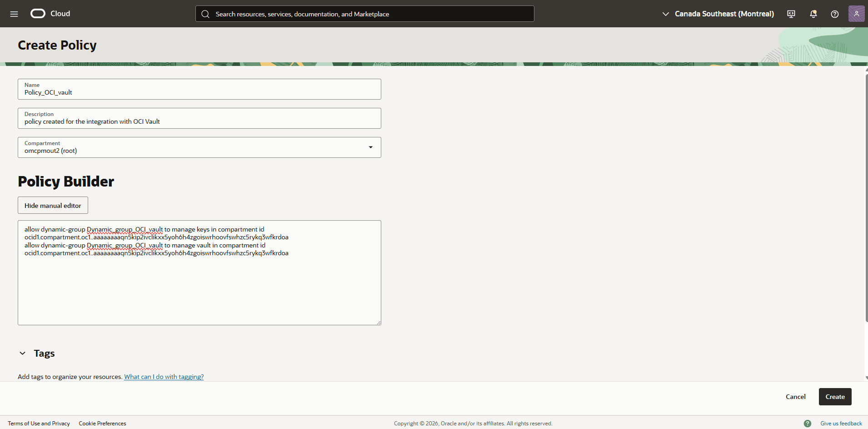
Task: Focus the top search resources field
Action: [364, 14]
